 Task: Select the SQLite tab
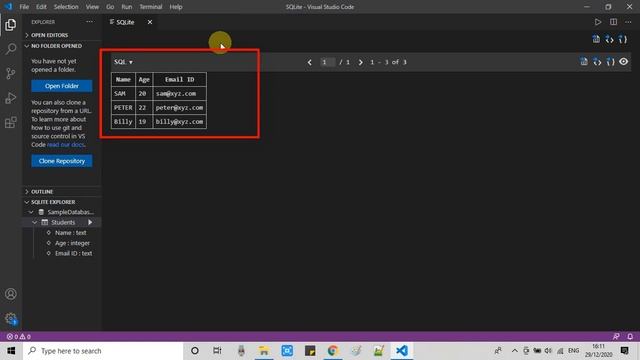tap(124, 22)
